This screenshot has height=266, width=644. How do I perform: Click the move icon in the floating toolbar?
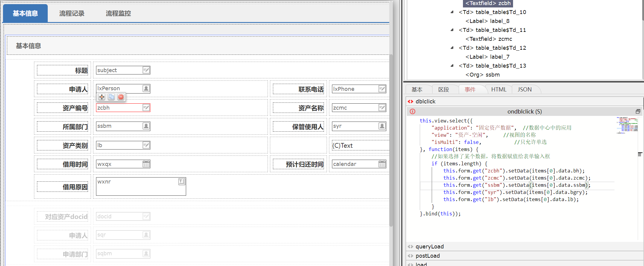102,97
